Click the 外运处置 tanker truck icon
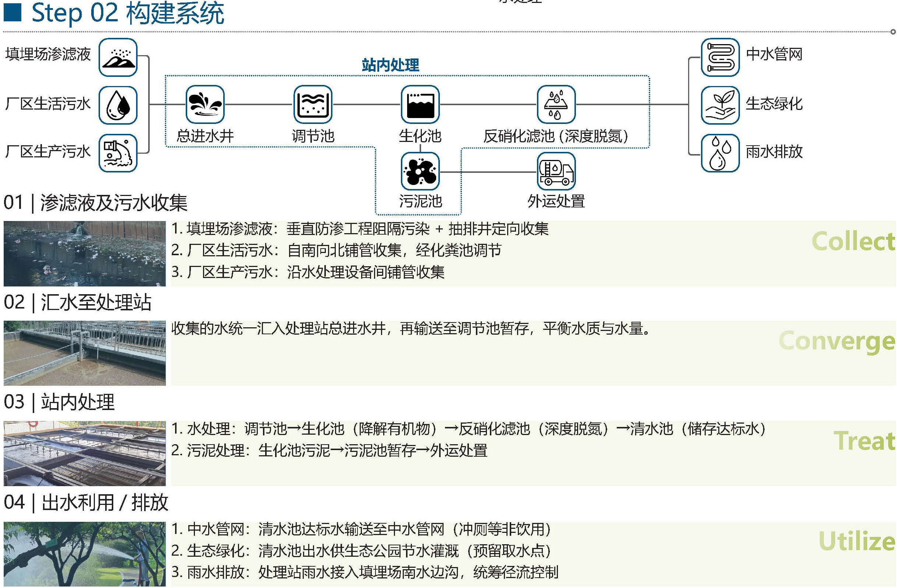 556,171
